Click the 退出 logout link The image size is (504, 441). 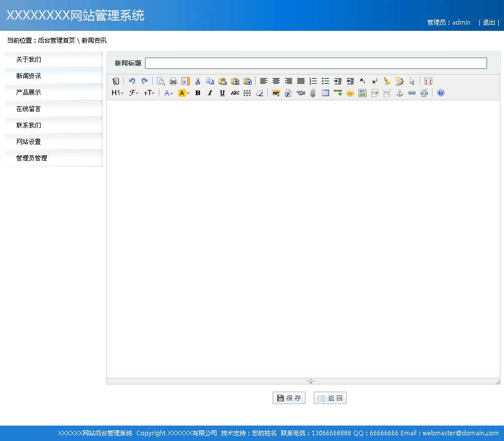point(489,23)
